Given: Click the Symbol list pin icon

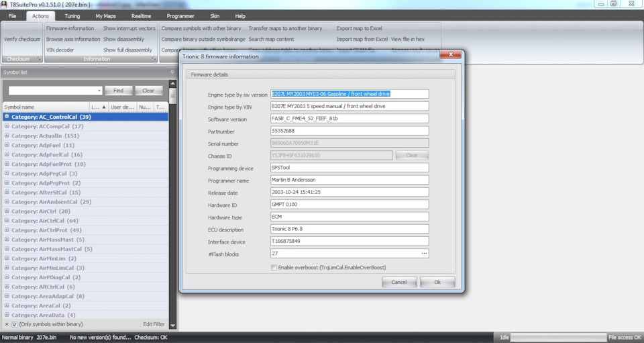Looking at the screenshot, I should [x=172, y=72].
